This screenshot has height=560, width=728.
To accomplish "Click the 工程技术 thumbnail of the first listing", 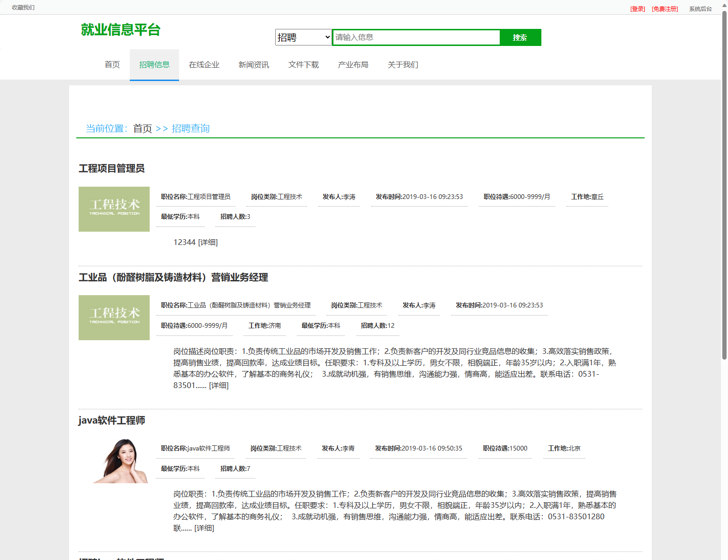I will [114, 209].
